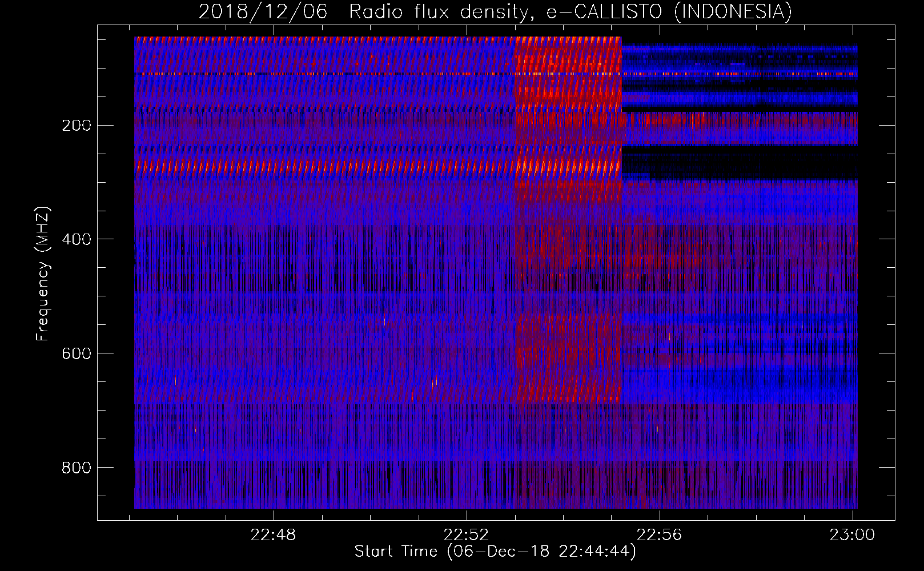Viewport: 924px width, 571px height.
Task: Click the plot title mentioning e-CALLISTO (INDONESIA)
Action: pyautogui.click(x=495, y=11)
